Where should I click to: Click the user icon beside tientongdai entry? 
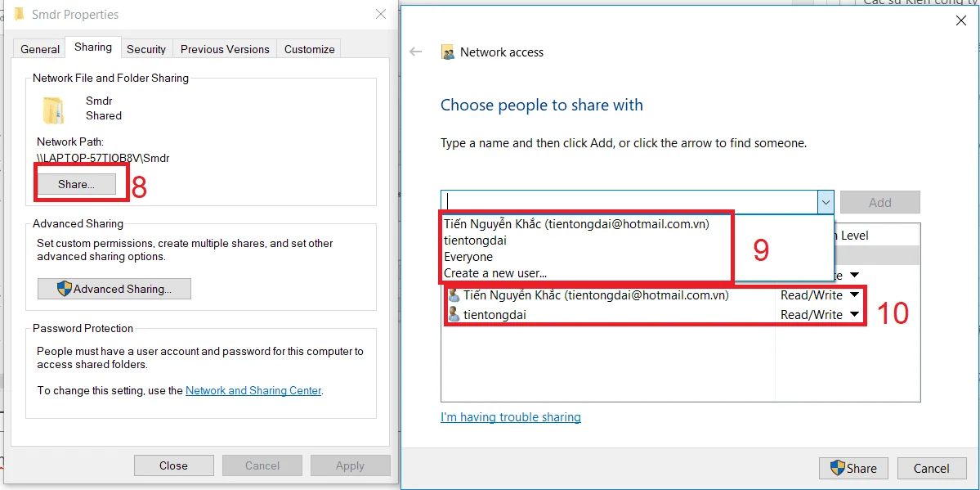coord(454,314)
